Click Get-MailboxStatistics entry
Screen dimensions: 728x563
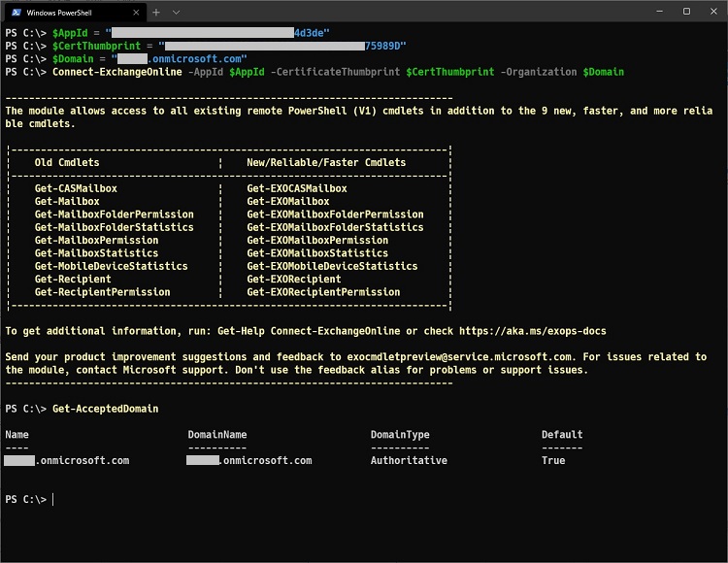[x=96, y=253]
